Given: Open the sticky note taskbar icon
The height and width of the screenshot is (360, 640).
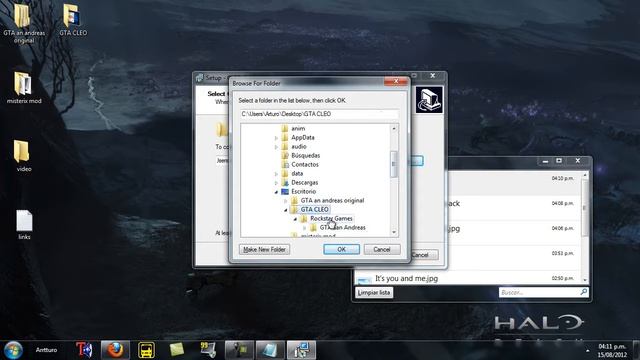Looking at the screenshot, I should (177, 350).
